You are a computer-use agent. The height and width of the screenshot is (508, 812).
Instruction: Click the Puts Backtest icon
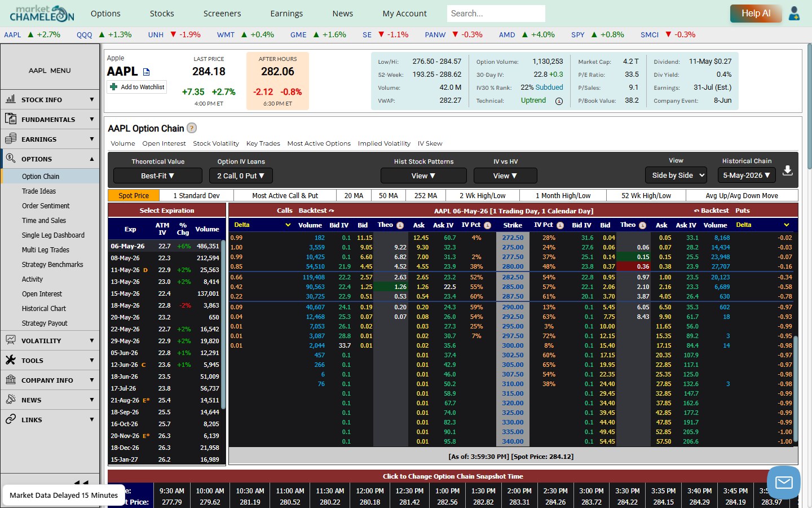click(x=696, y=211)
